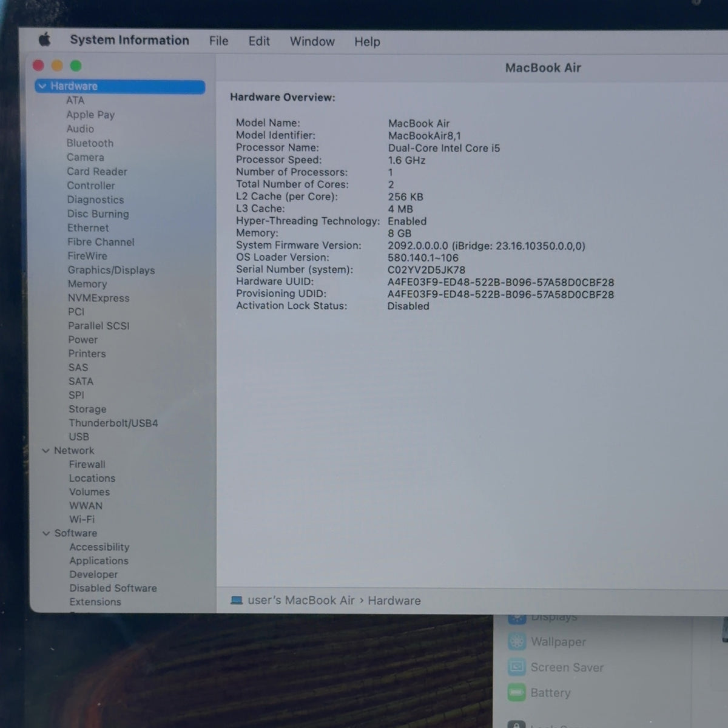The height and width of the screenshot is (728, 728).
Task: Select Apple Pay in the sidebar
Action: pos(90,115)
